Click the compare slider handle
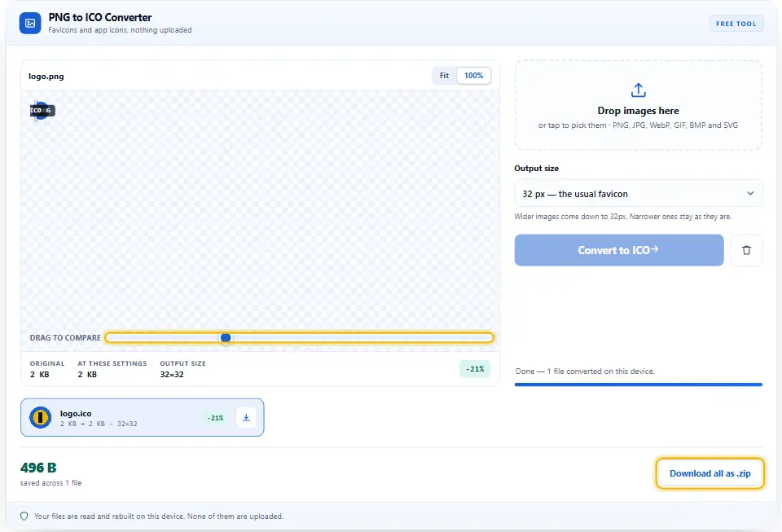The width and height of the screenshot is (782, 532). click(226, 337)
